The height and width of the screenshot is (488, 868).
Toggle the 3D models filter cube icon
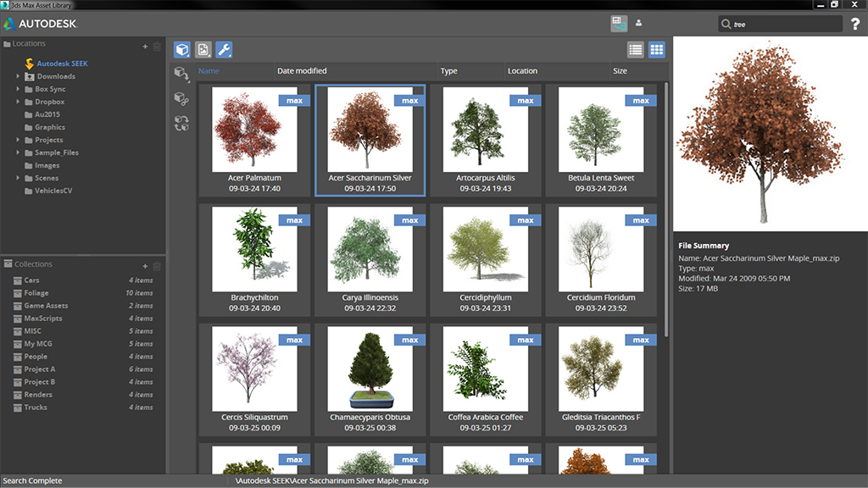pos(182,50)
